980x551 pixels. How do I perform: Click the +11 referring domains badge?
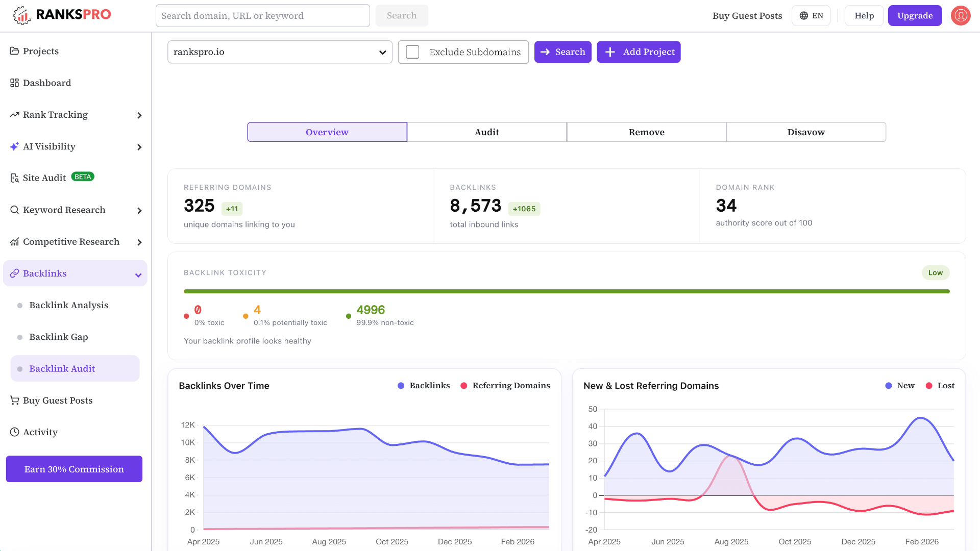[232, 209]
